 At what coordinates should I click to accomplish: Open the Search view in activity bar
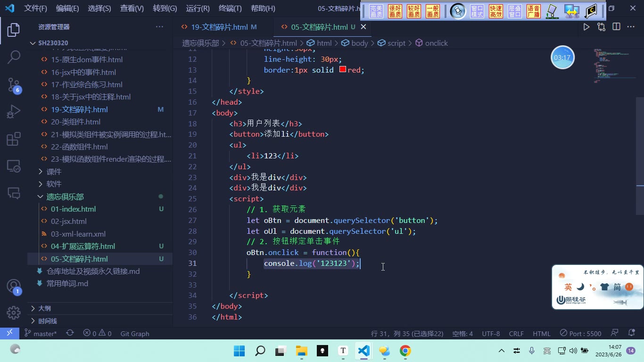point(14,57)
